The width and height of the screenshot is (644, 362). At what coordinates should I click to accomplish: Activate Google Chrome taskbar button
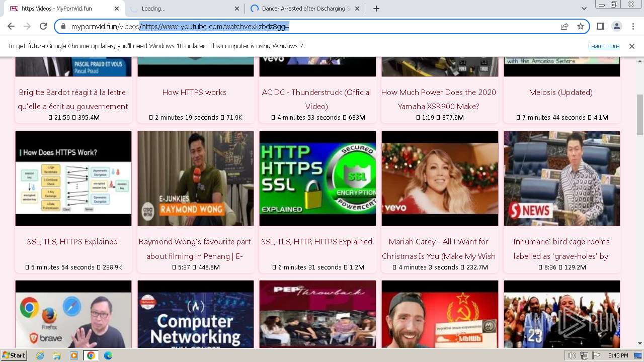91,355
